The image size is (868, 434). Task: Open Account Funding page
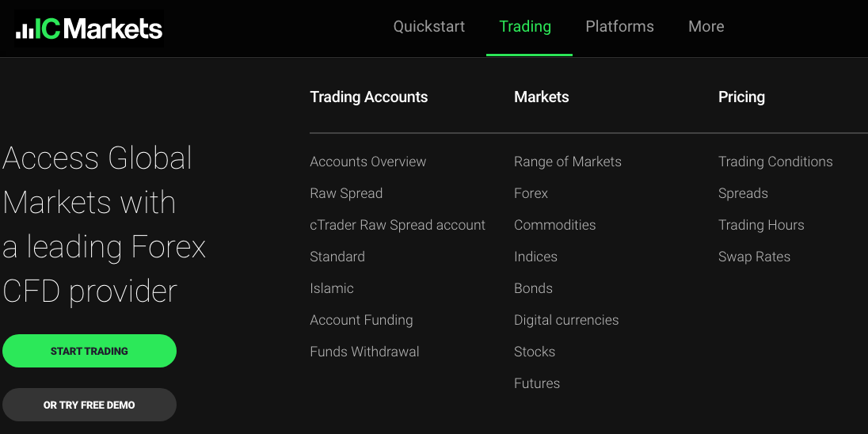[x=361, y=320]
